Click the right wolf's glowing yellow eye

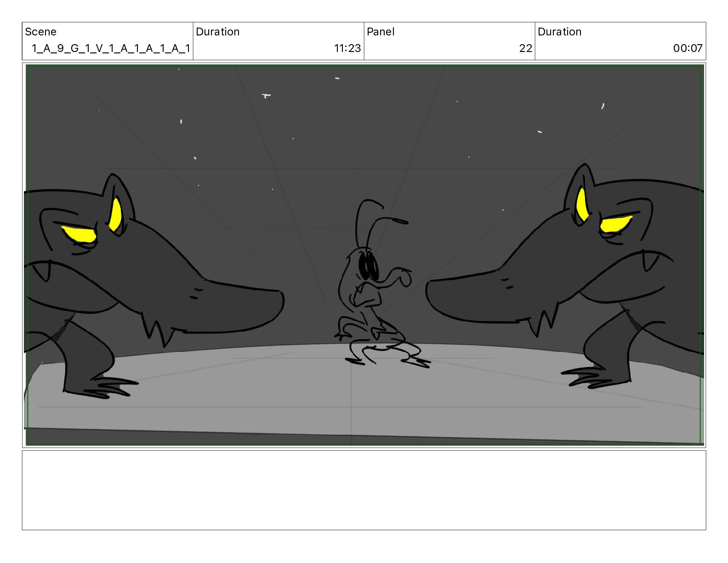click(615, 224)
